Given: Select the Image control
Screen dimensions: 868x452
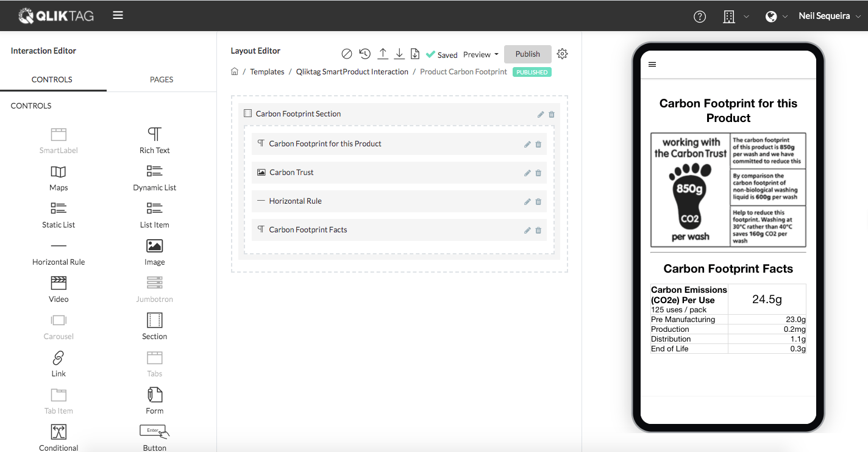Looking at the screenshot, I should (155, 252).
